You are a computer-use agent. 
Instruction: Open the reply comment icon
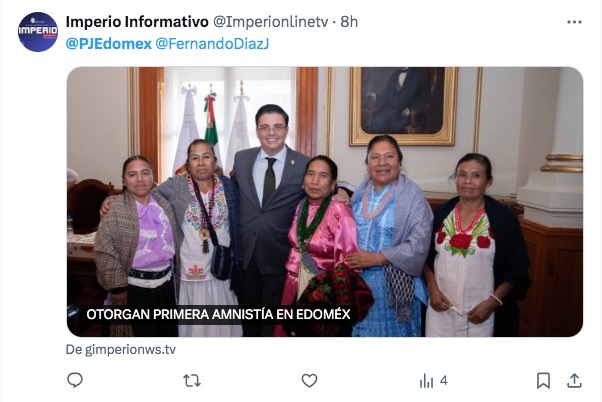(75, 380)
